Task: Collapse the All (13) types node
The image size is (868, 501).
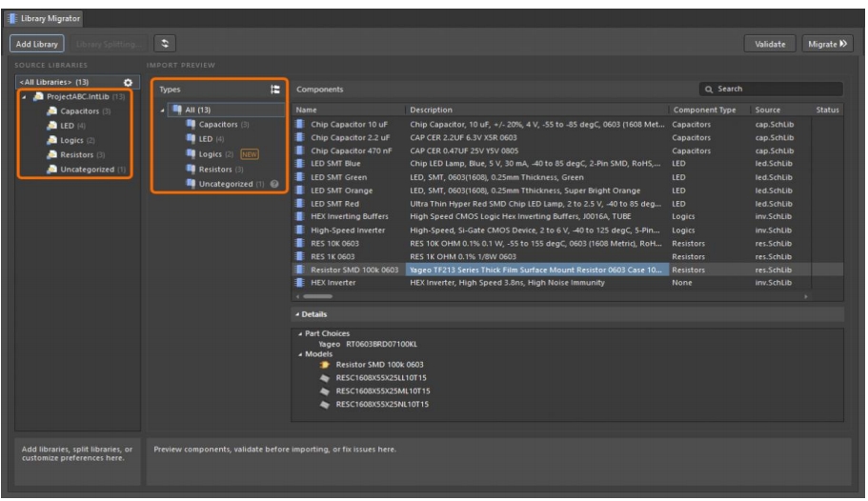Action: [162, 110]
